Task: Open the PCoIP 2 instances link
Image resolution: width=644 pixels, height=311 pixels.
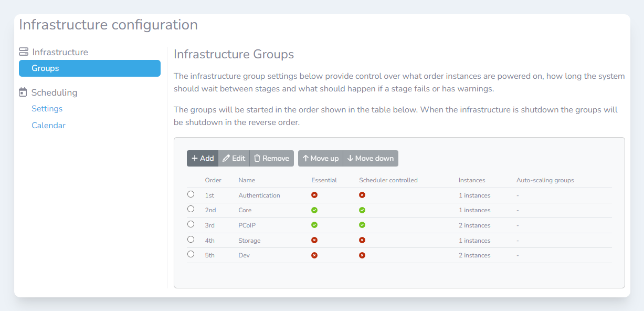Action: click(x=474, y=225)
